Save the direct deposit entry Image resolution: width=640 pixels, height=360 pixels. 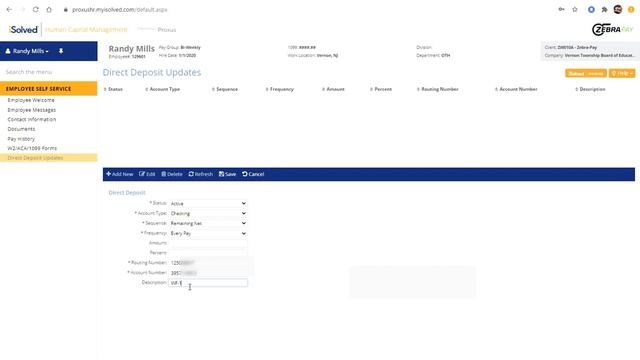[x=227, y=174]
